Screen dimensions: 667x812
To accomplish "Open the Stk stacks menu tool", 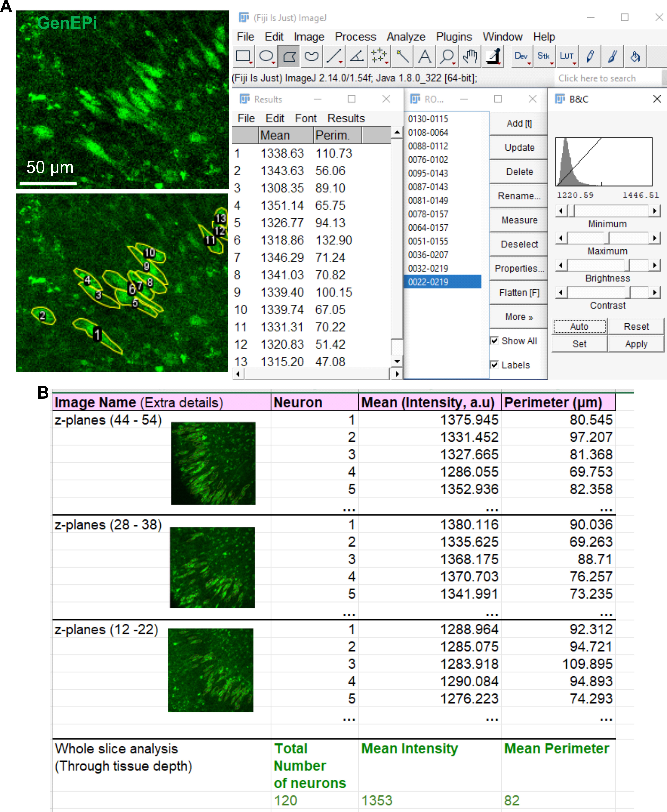I will [x=544, y=56].
